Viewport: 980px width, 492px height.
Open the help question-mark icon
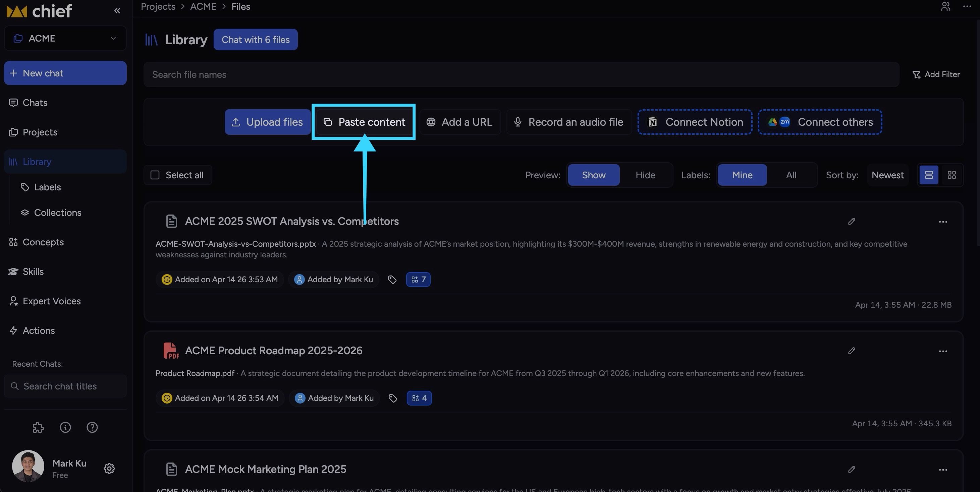pos(92,427)
